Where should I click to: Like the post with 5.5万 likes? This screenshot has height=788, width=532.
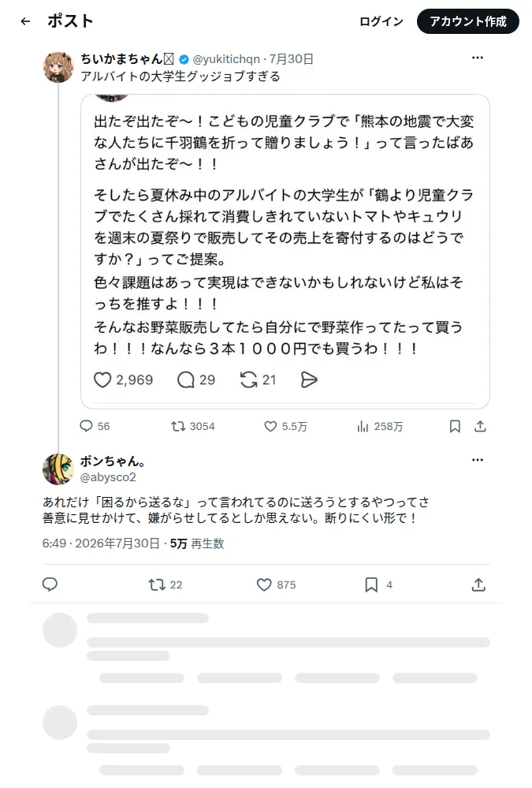(285, 426)
